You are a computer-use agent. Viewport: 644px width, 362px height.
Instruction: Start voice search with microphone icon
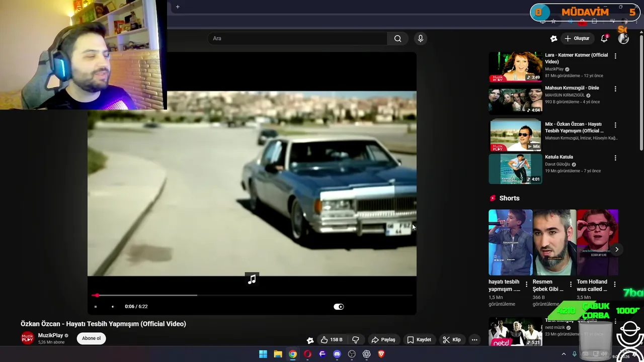click(421, 38)
